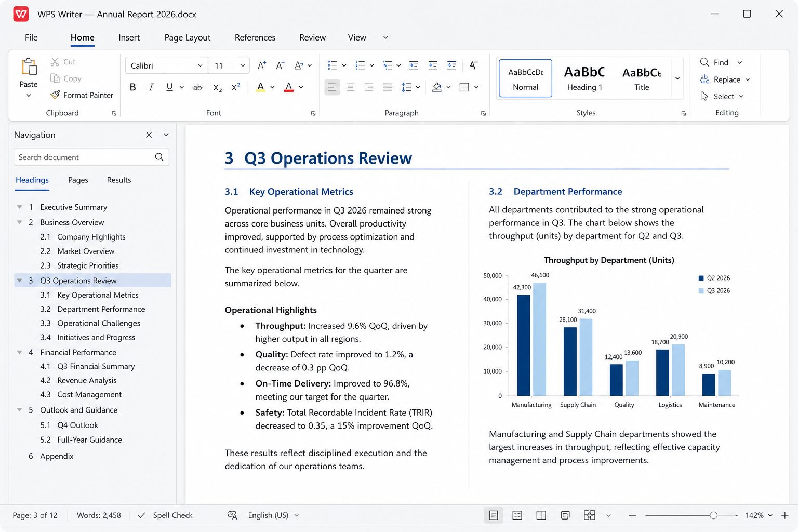The image size is (798, 532).
Task: Activate the Format Painter brush
Action: tap(55, 95)
